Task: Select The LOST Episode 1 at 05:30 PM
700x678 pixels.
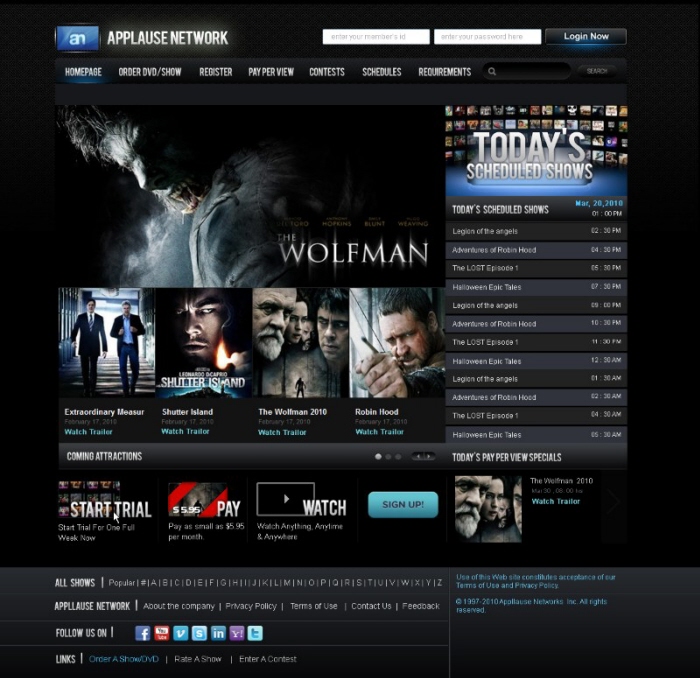Action: click(x=536, y=268)
